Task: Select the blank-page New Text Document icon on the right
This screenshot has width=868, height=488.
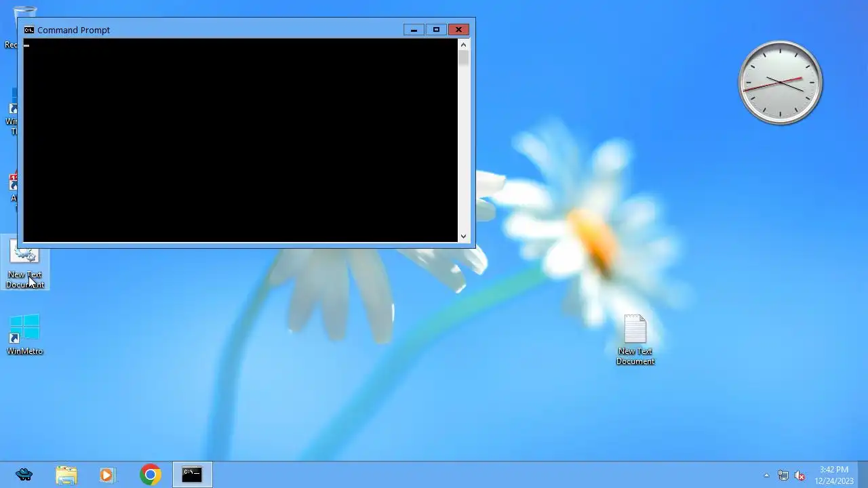Action: click(635, 340)
